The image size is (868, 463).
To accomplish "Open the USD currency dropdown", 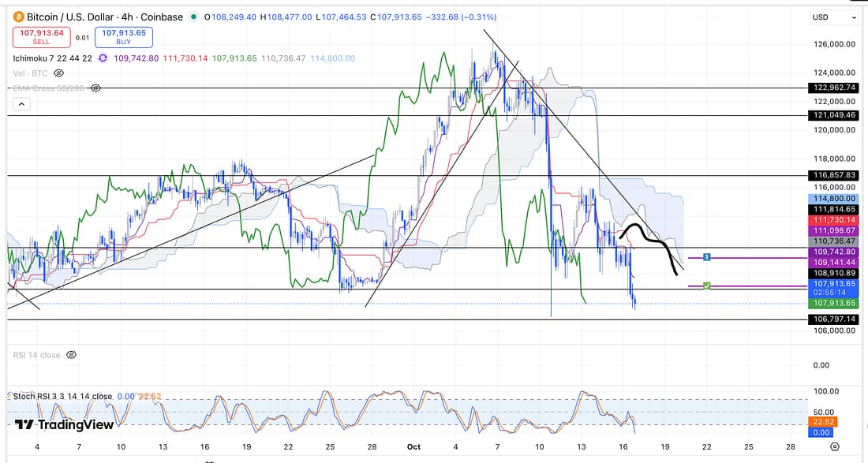I will click(835, 17).
